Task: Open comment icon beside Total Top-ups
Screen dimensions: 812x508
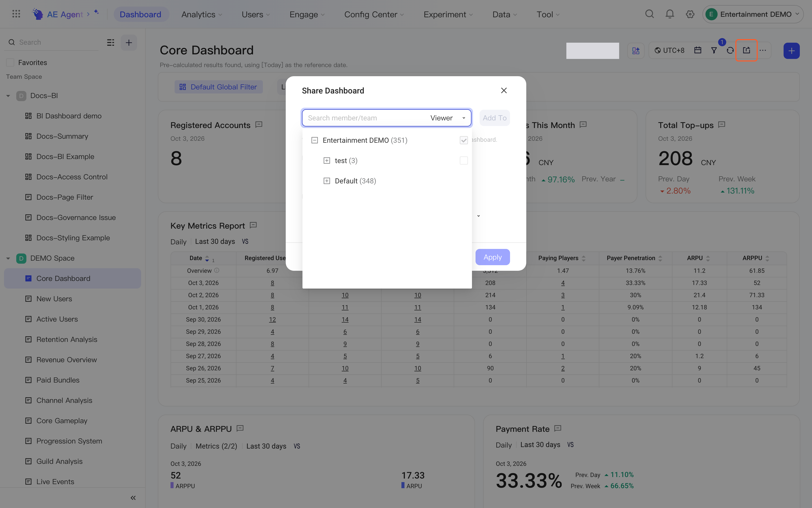Action: [722, 125]
